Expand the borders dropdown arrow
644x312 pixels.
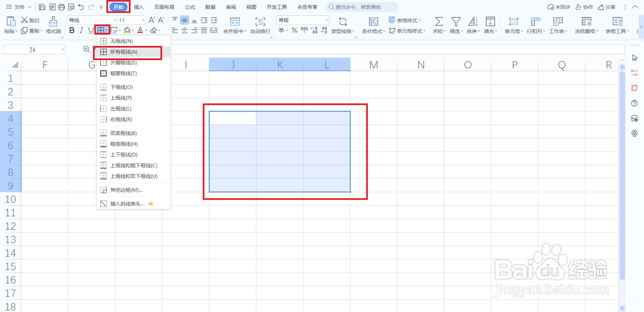(x=106, y=30)
